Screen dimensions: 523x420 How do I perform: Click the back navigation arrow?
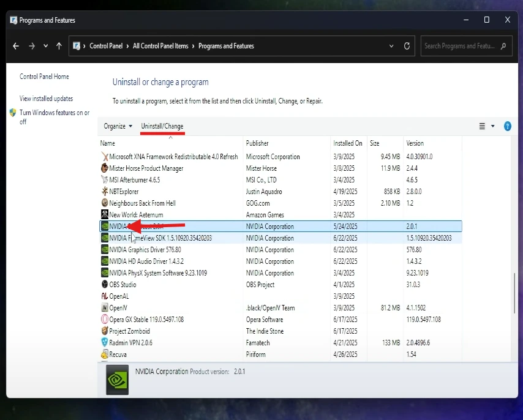[16, 46]
